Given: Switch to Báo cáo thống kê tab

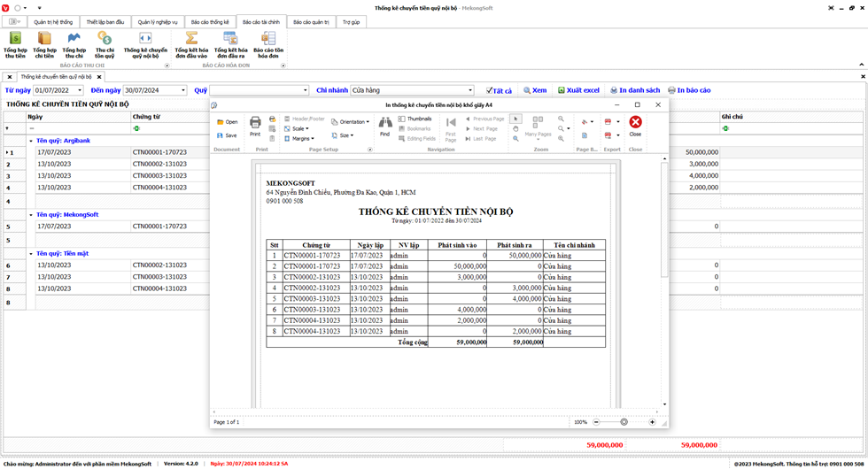Looking at the screenshot, I should (x=210, y=21).
